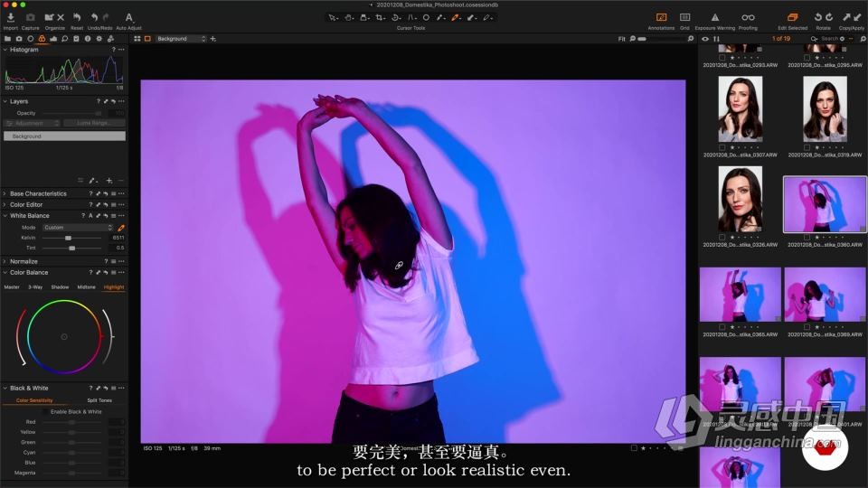868x488 pixels.
Task: Tick the viewer image tag checkbox
Action: click(634, 448)
